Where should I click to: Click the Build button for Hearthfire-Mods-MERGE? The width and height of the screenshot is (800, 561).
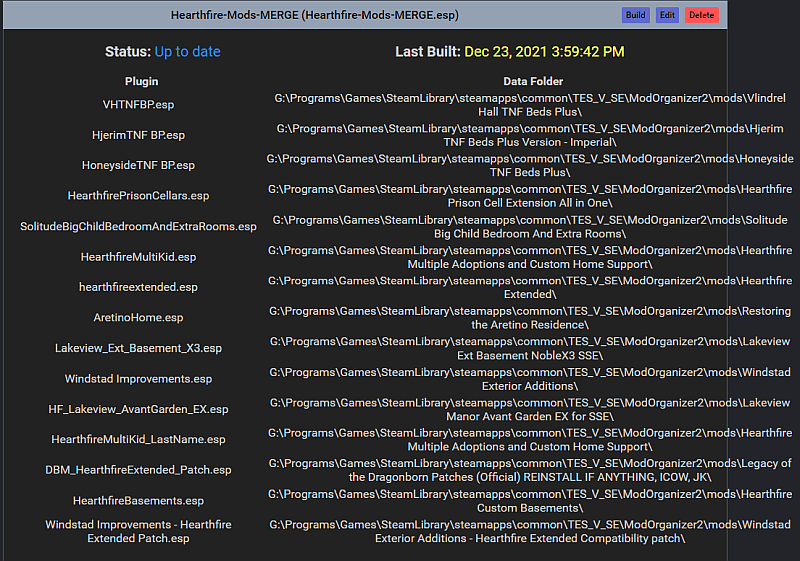click(x=635, y=15)
